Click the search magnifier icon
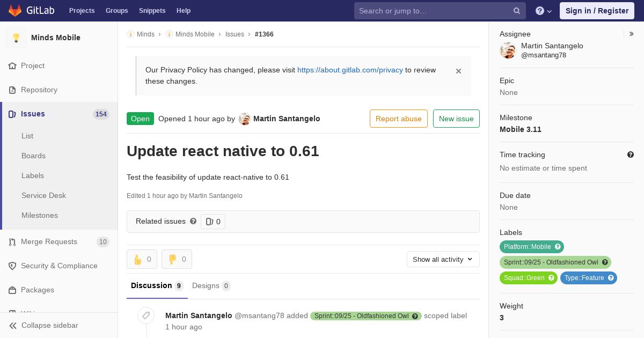Image resolution: width=644 pixels, height=338 pixels. click(x=517, y=11)
